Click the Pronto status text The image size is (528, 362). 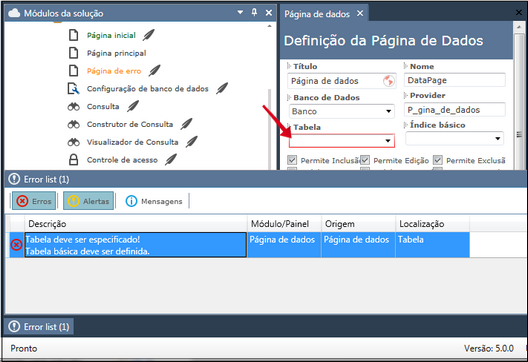pos(24,349)
